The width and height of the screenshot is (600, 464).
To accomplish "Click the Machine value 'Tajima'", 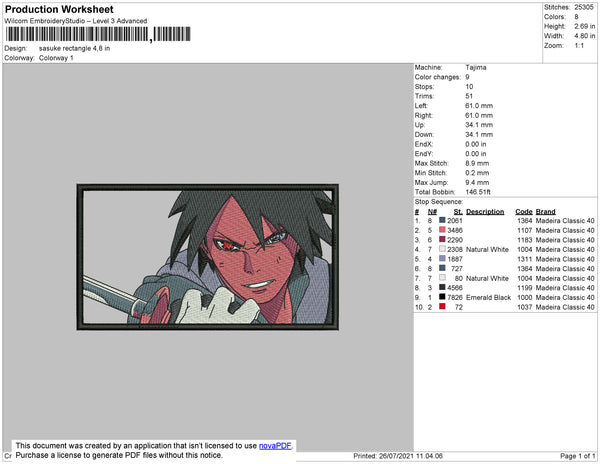I will (476, 67).
